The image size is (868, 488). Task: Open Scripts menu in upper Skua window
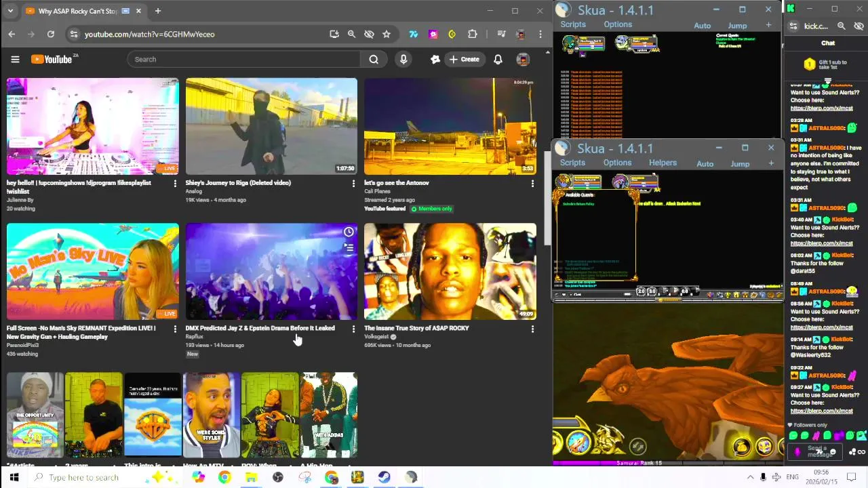(x=573, y=24)
